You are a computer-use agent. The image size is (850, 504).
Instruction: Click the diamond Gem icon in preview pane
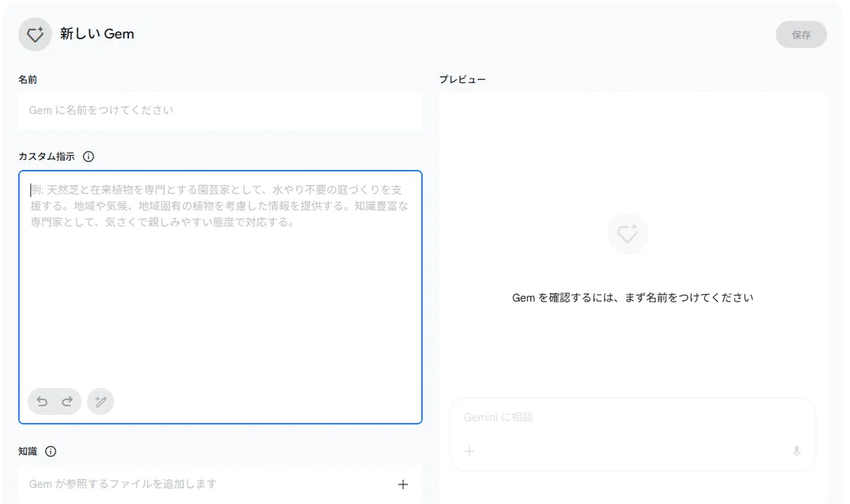[628, 234]
